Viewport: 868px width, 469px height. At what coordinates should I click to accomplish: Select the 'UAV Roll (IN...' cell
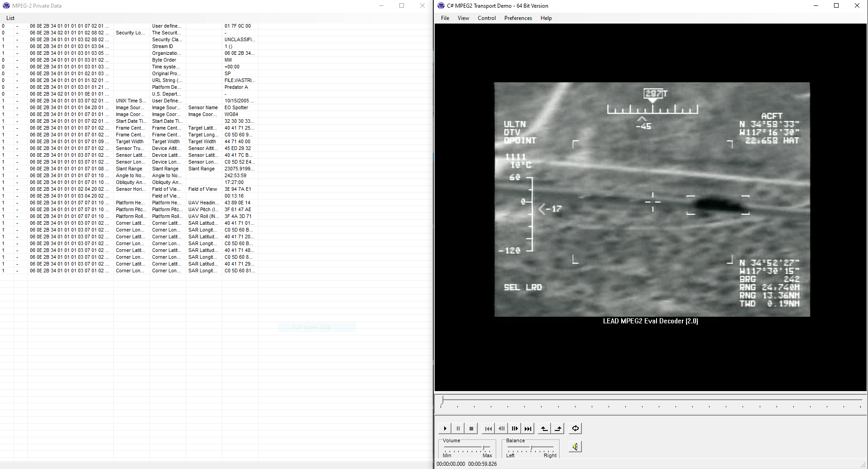pyautogui.click(x=203, y=216)
